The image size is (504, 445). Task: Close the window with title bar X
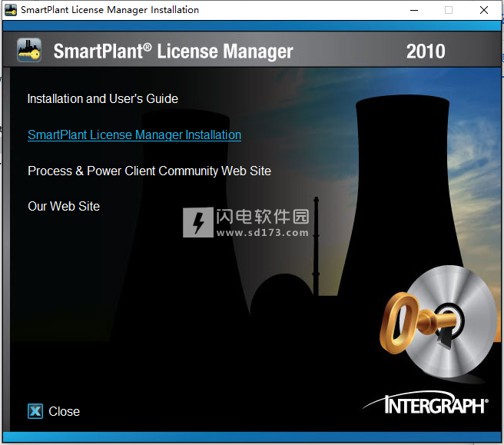(x=484, y=10)
